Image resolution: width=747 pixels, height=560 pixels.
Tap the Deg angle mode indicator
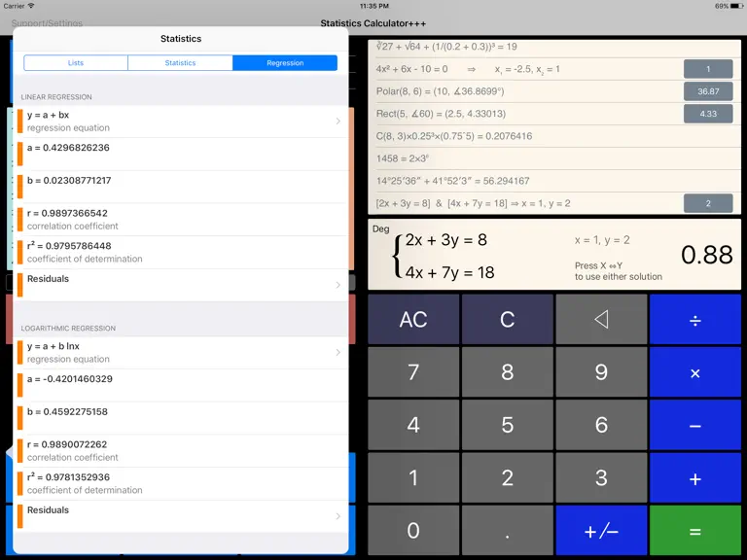coord(380,229)
